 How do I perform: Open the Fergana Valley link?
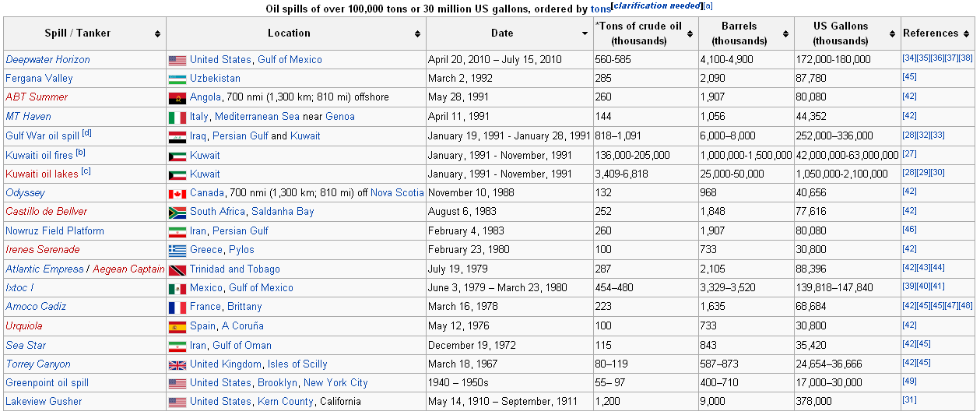click(x=39, y=79)
